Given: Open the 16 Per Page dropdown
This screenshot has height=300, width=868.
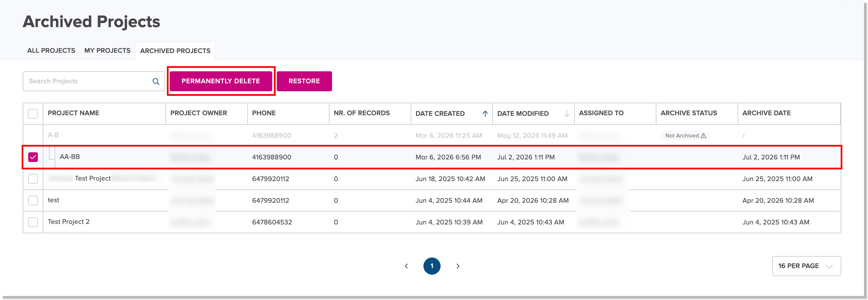Looking at the screenshot, I should click(x=806, y=266).
